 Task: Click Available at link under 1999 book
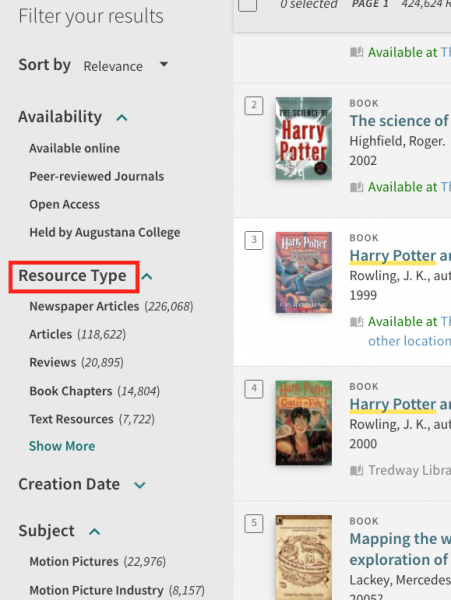pos(409,322)
